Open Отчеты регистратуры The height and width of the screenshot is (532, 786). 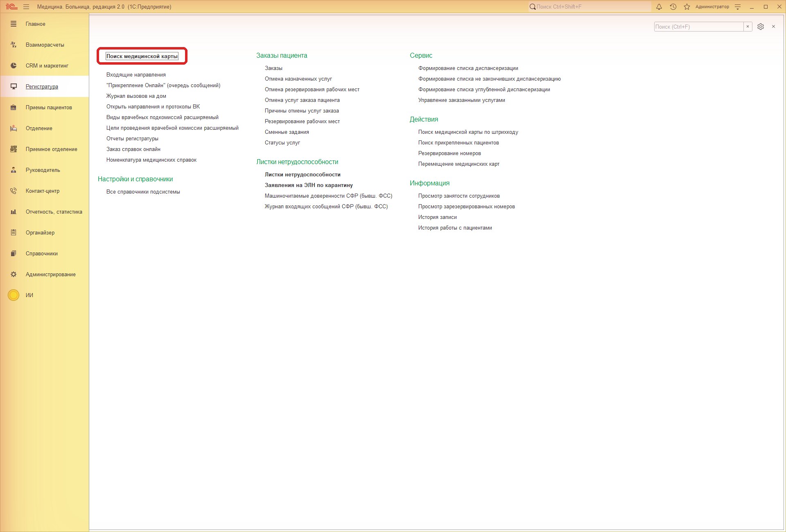pyautogui.click(x=132, y=138)
